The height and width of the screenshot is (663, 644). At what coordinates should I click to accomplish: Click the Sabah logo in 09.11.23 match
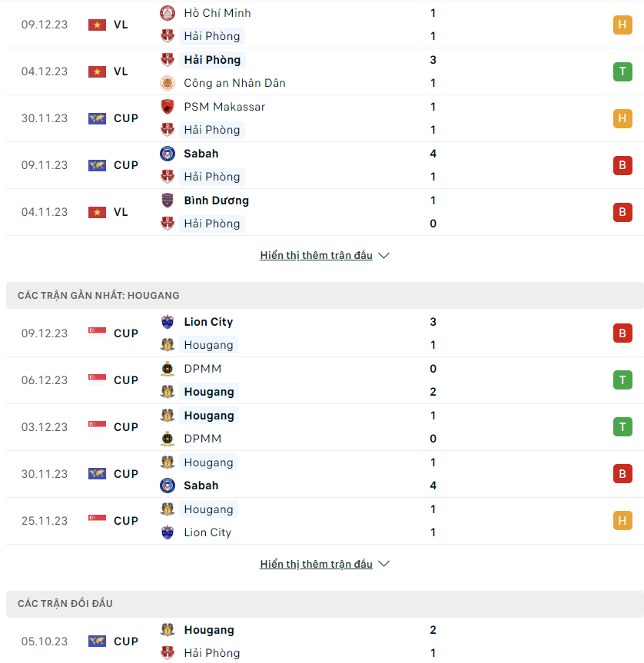click(x=168, y=154)
